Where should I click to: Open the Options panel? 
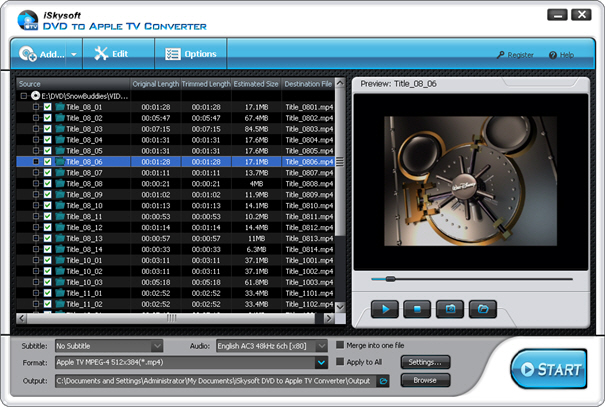coord(191,54)
